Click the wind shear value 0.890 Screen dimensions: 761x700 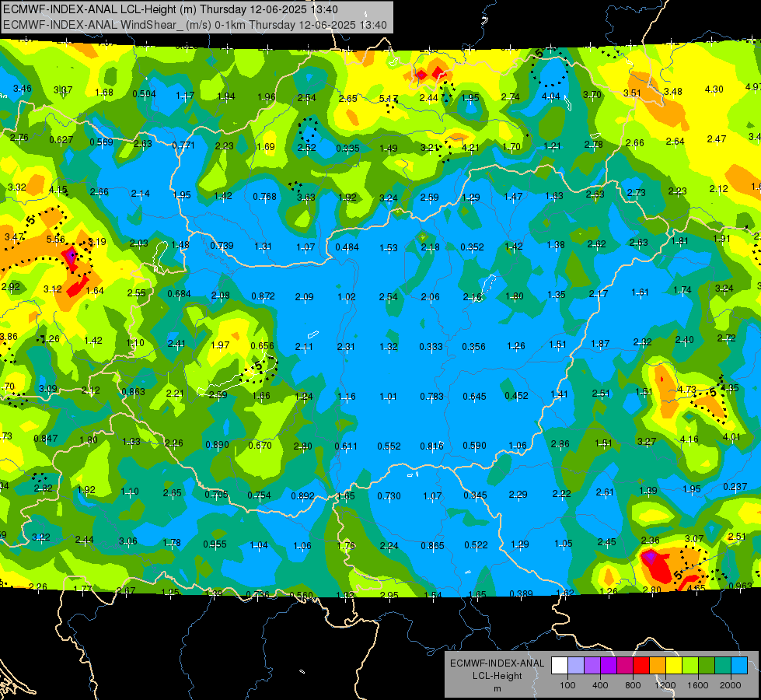pyautogui.click(x=218, y=445)
